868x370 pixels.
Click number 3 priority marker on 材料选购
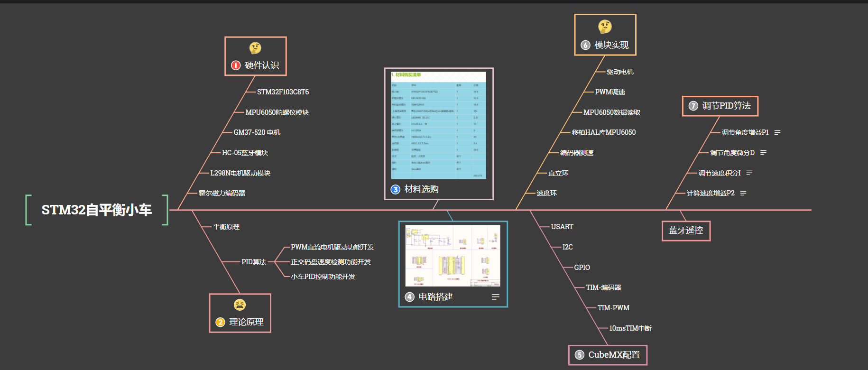[395, 189]
